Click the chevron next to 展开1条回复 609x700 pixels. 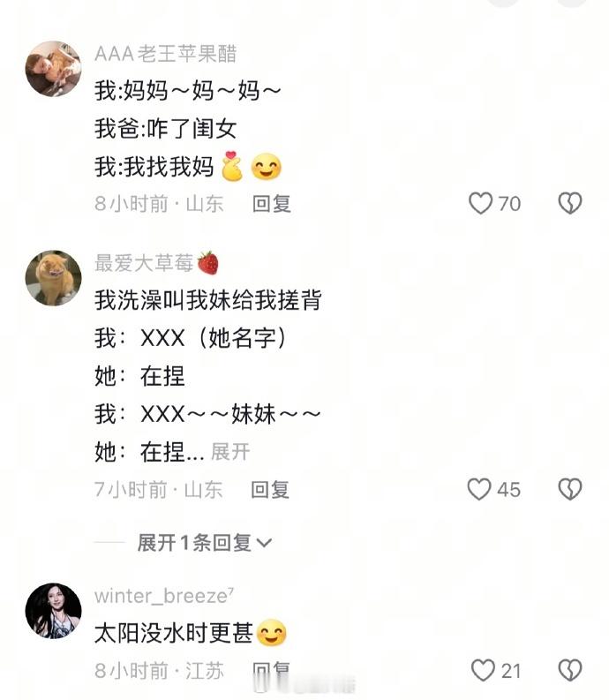click(264, 543)
